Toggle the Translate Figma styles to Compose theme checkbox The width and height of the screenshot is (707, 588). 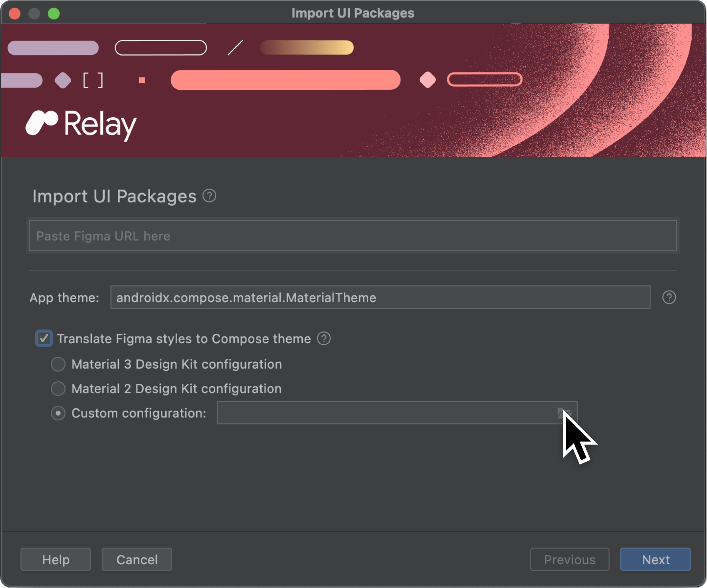[45, 339]
